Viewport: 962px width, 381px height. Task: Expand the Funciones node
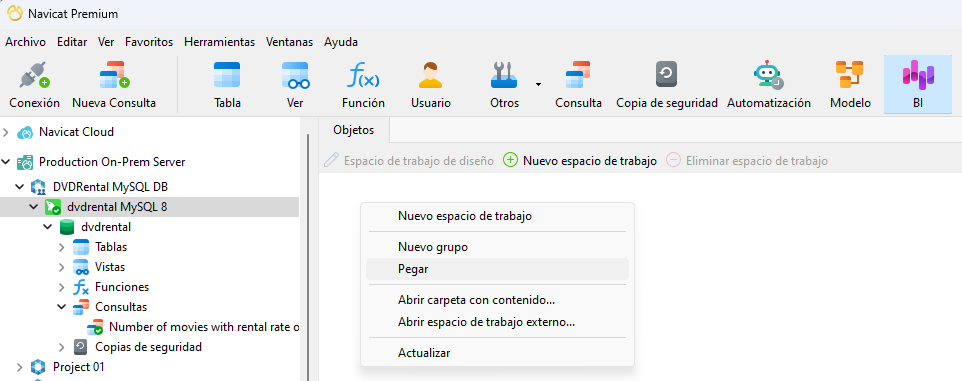coord(61,287)
